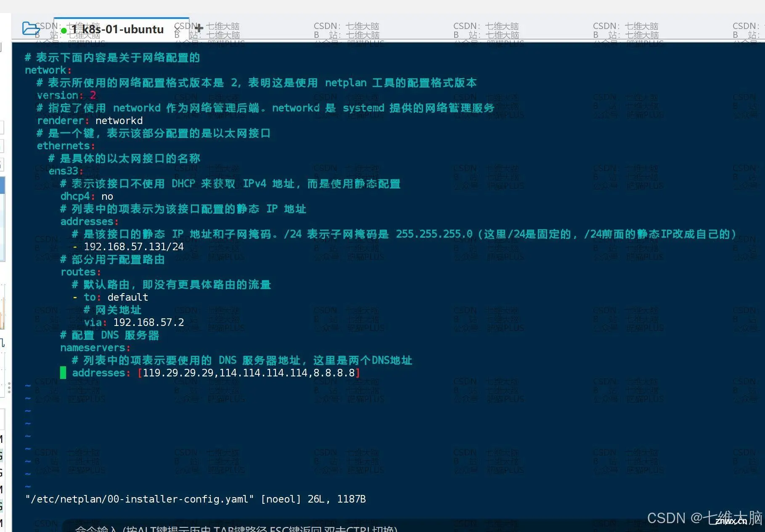Click the 'nameservers:' key
The image size is (765, 532).
click(95, 348)
